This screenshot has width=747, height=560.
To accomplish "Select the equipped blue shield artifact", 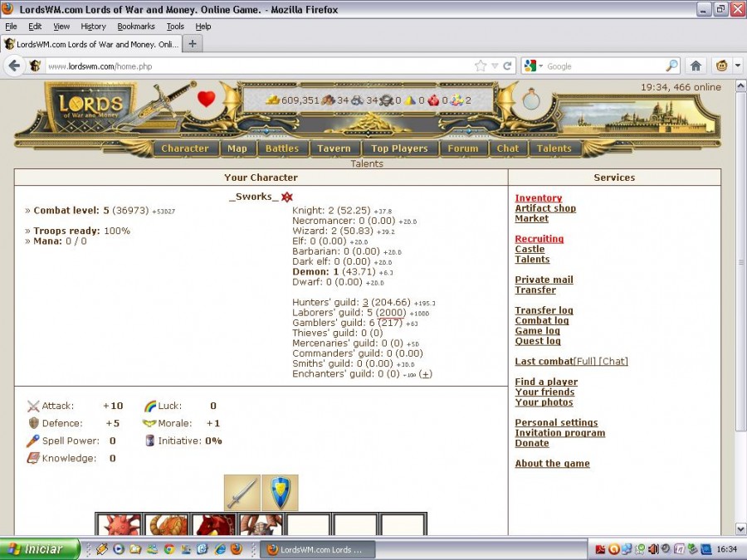I will tap(281, 492).
